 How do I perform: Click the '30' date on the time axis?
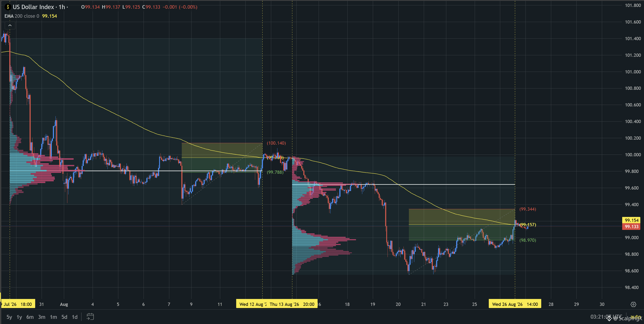(602, 304)
